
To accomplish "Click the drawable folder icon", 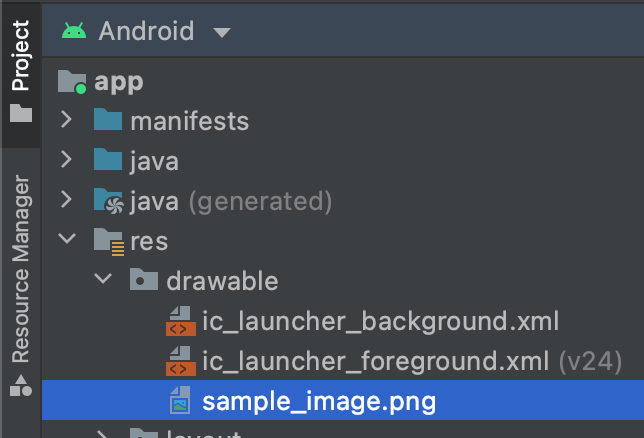I will pos(143,281).
